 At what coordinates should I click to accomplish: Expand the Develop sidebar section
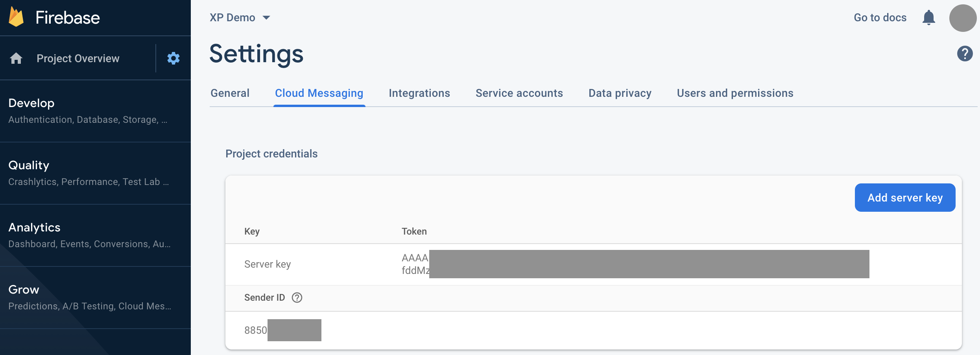point(95,111)
